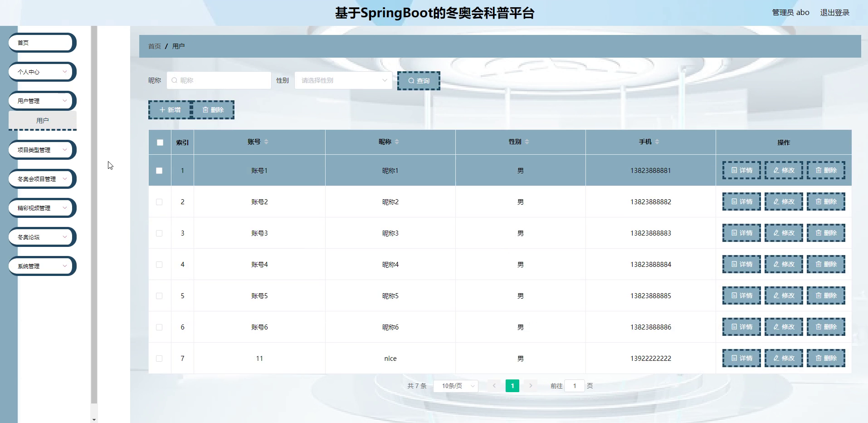Expand the 项目类型管理 sidebar menu
The height and width of the screenshot is (423, 868).
click(42, 150)
